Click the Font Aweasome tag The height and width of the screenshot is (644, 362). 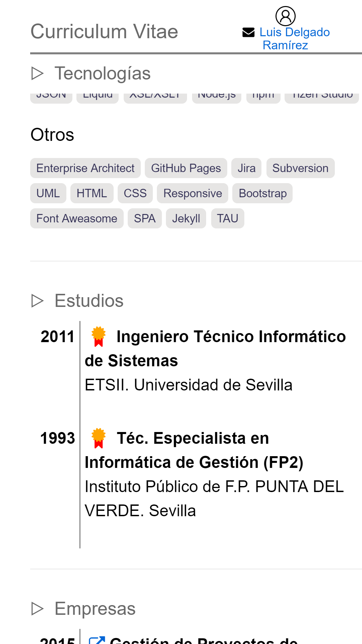tap(77, 218)
